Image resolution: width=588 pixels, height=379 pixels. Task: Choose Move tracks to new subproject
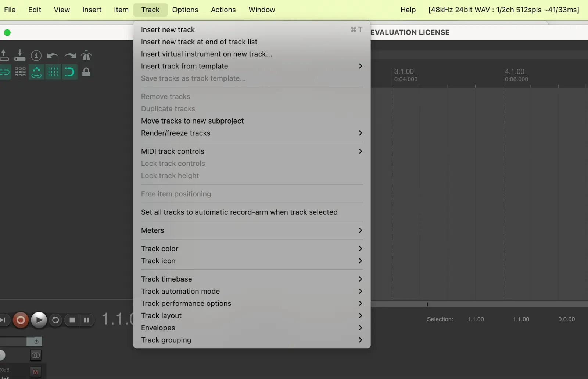click(x=192, y=121)
